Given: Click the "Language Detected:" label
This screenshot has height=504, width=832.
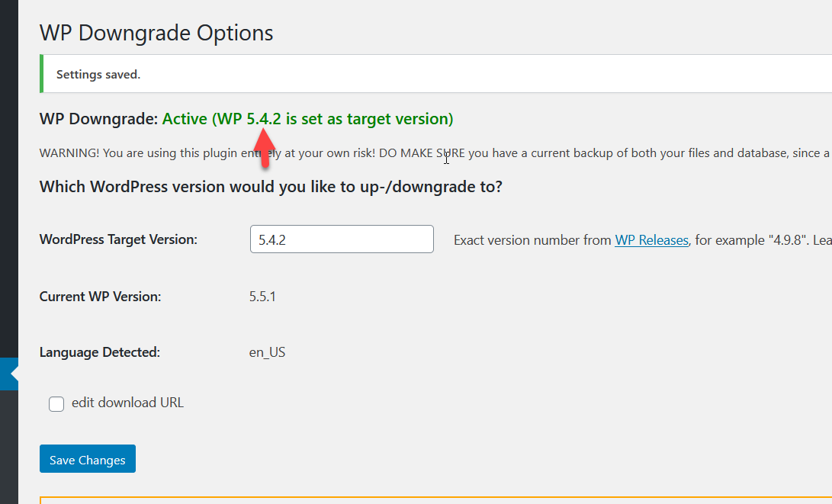Looking at the screenshot, I should [x=99, y=352].
